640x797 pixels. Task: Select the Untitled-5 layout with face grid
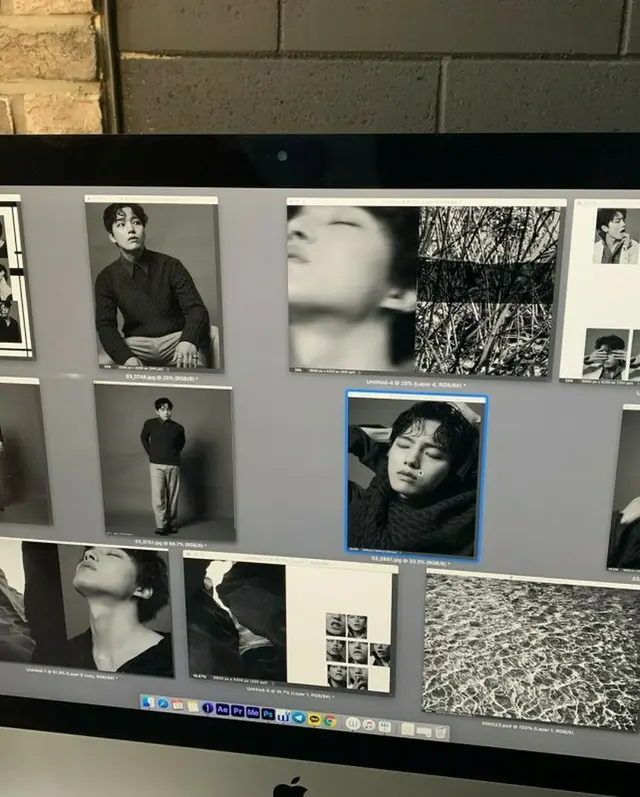click(290, 622)
